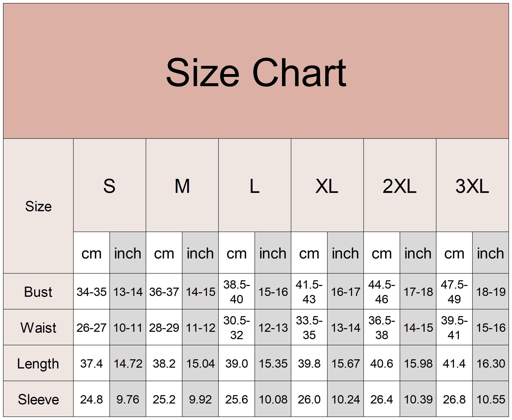
Task: Click the 16.30 length inch cell
Action: coord(490,363)
